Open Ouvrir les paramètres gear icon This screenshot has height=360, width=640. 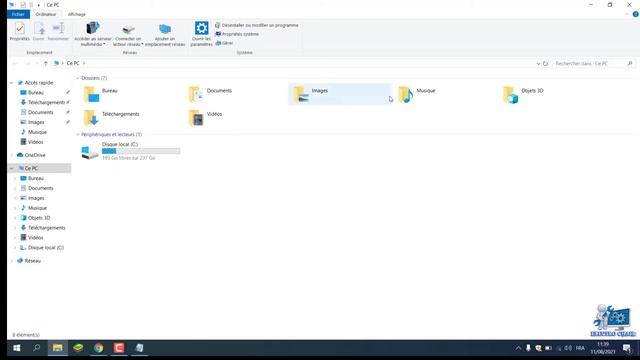pos(201,28)
